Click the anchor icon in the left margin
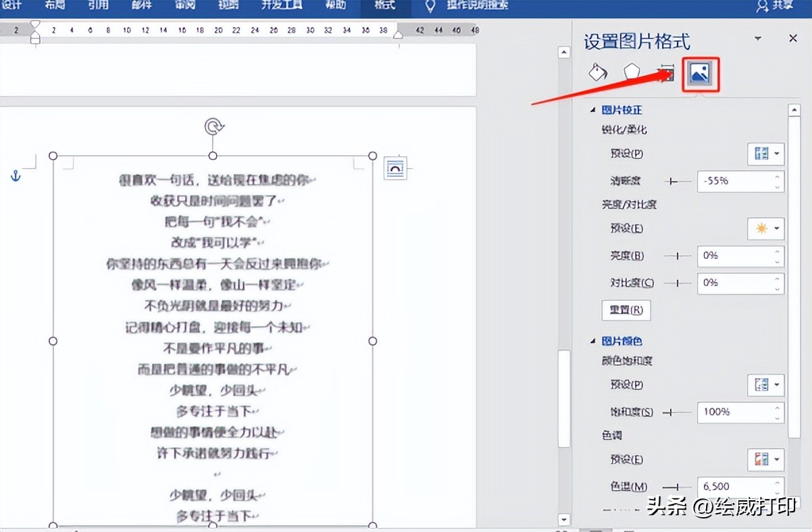 pyautogui.click(x=15, y=174)
